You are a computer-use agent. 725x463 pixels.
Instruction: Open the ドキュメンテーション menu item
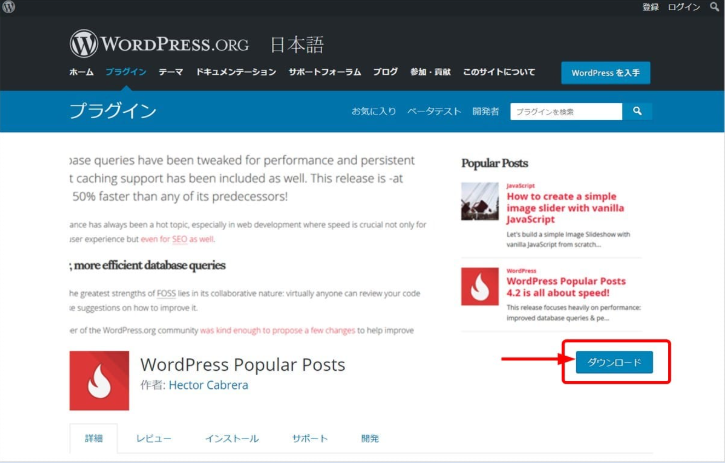pos(236,72)
